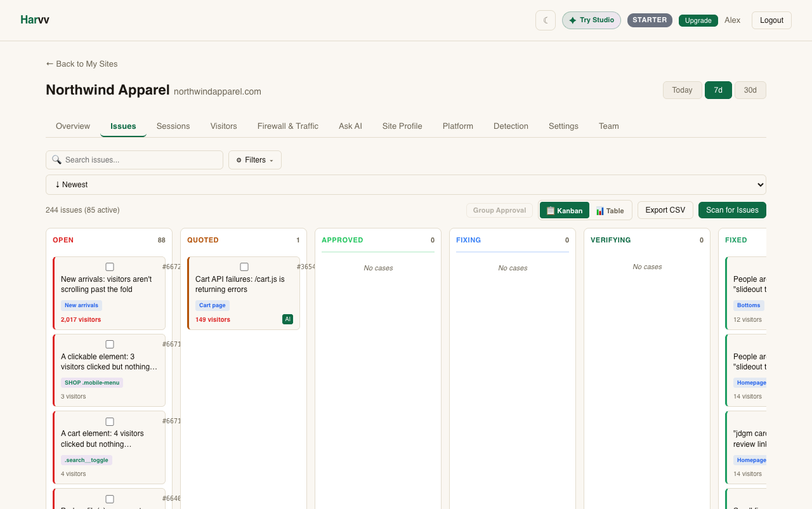Image resolution: width=812 pixels, height=509 pixels.
Task: Open the Overview tab
Action: [x=73, y=126]
